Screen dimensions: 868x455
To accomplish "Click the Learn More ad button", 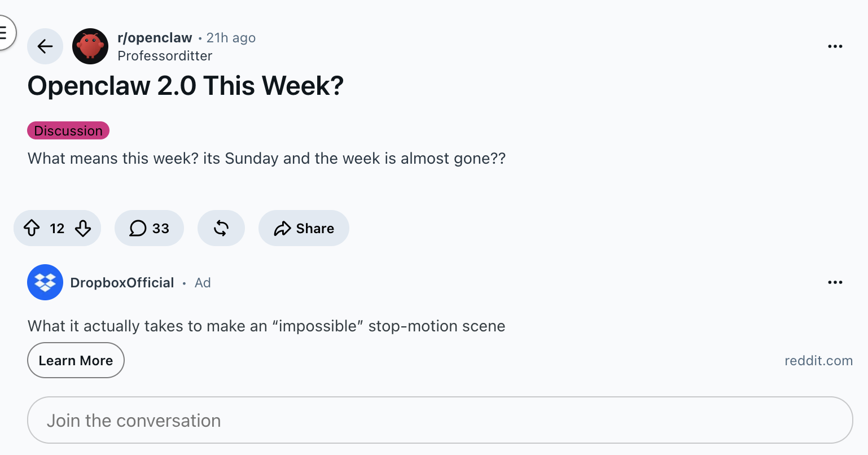I will pos(76,360).
